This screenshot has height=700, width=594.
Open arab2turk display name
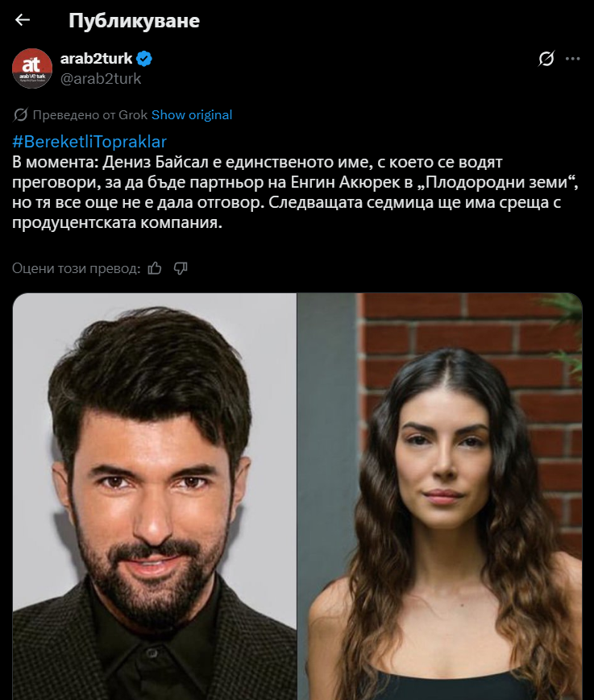point(97,59)
